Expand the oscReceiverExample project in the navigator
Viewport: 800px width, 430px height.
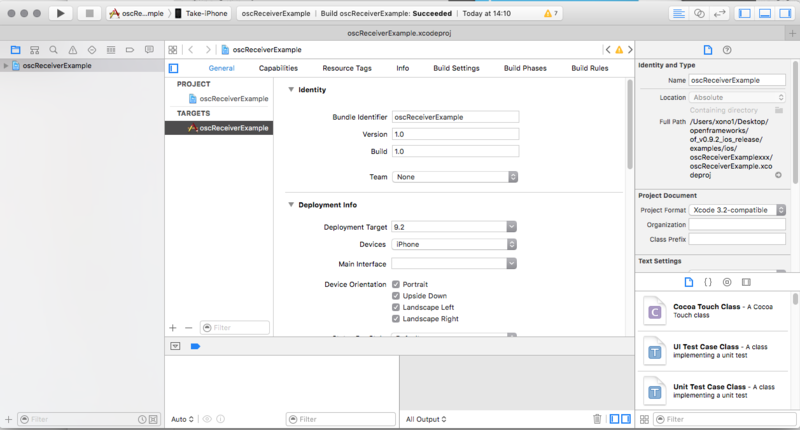coord(6,65)
